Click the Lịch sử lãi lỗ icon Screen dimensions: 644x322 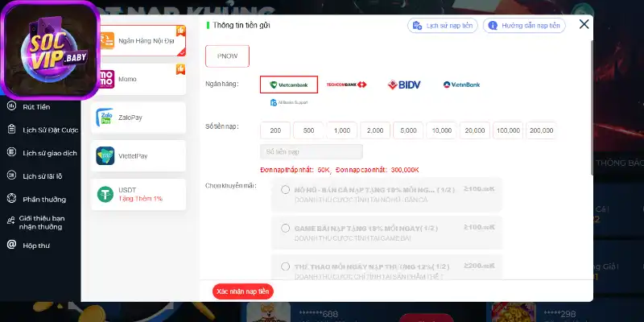tap(11, 175)
